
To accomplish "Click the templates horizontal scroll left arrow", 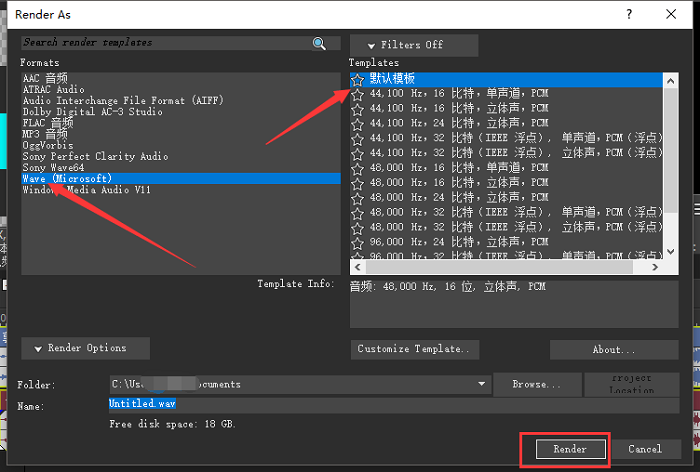I will pyautogui.click(x=357, y=267).
